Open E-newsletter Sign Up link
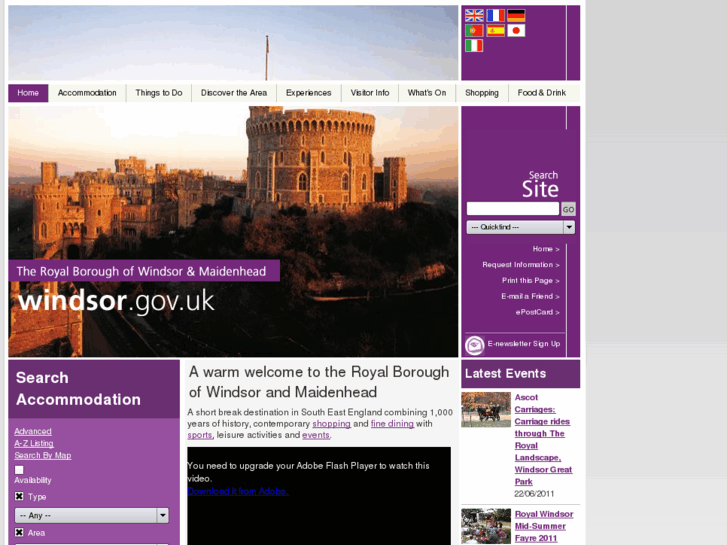The image size is (727, 545). 523,344
